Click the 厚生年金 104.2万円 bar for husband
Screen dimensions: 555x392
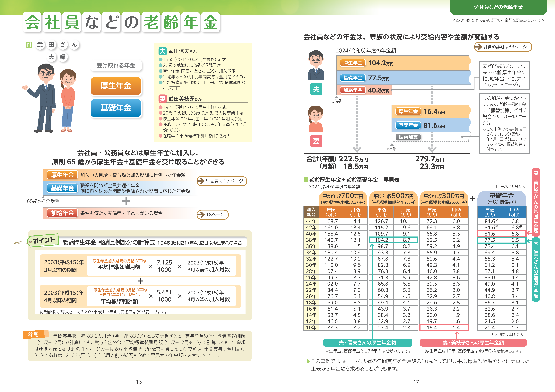[403, 63]
